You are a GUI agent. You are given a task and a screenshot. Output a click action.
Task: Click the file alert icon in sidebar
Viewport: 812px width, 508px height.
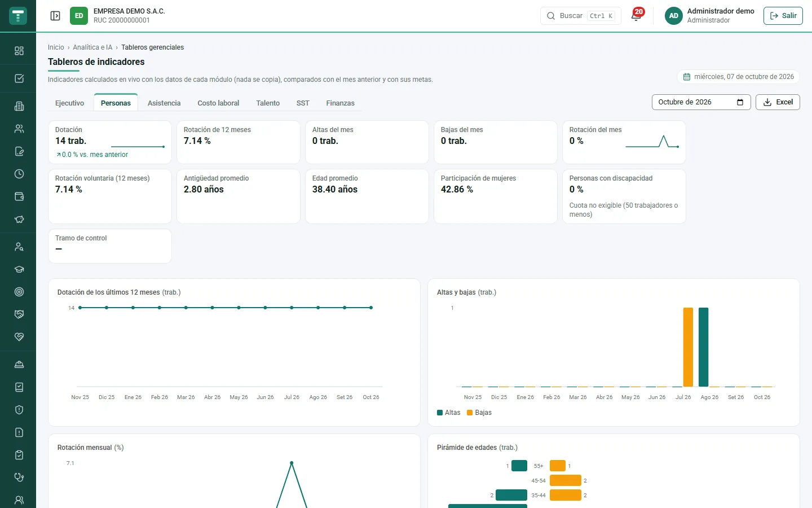(19, 432)
